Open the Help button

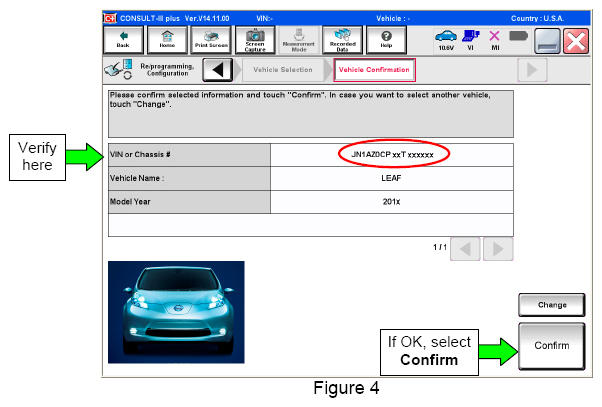tap(386, 40)
